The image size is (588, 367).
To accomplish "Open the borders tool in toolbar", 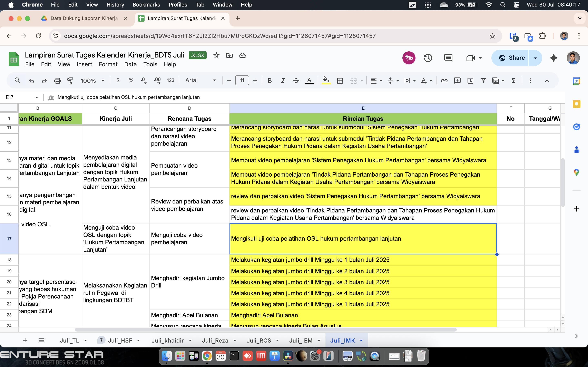I will pyautogui.click(x=340, y=81).
